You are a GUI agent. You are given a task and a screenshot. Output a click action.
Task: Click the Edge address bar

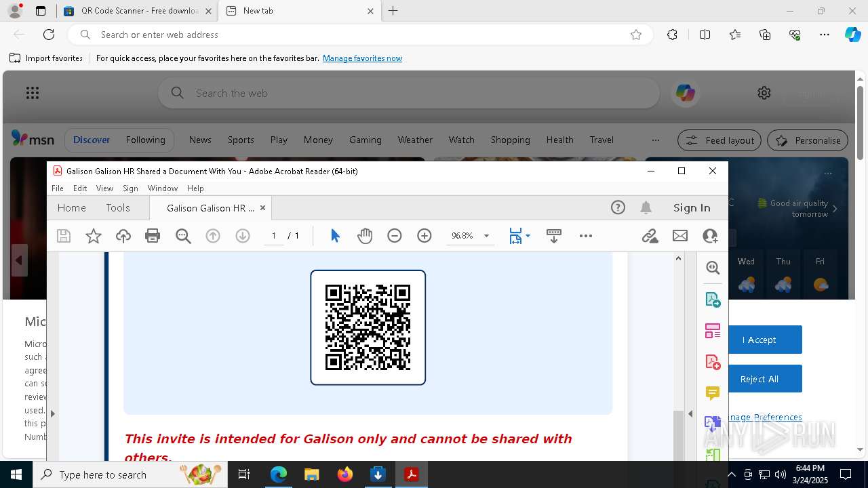[x=359, y=35]
